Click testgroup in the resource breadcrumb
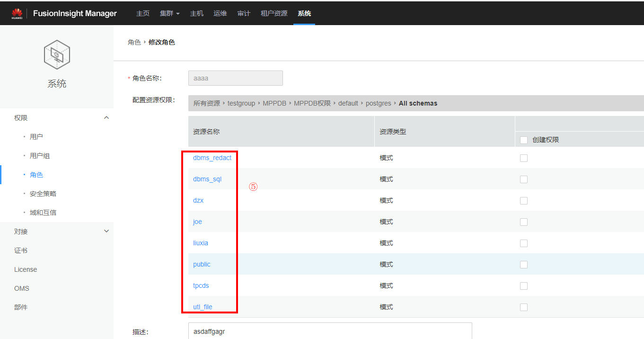The image size is (644, 339). coord(241,103)
